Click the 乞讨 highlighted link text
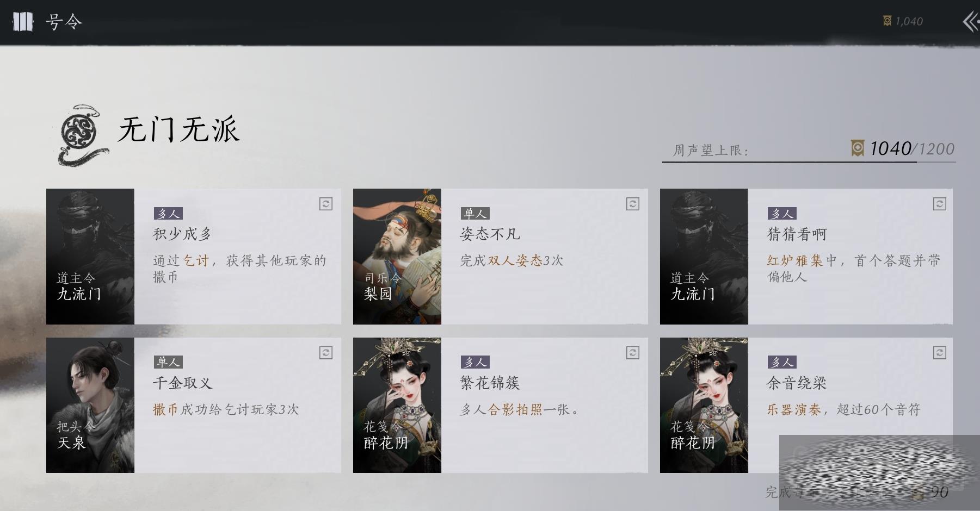 point(196,261)
